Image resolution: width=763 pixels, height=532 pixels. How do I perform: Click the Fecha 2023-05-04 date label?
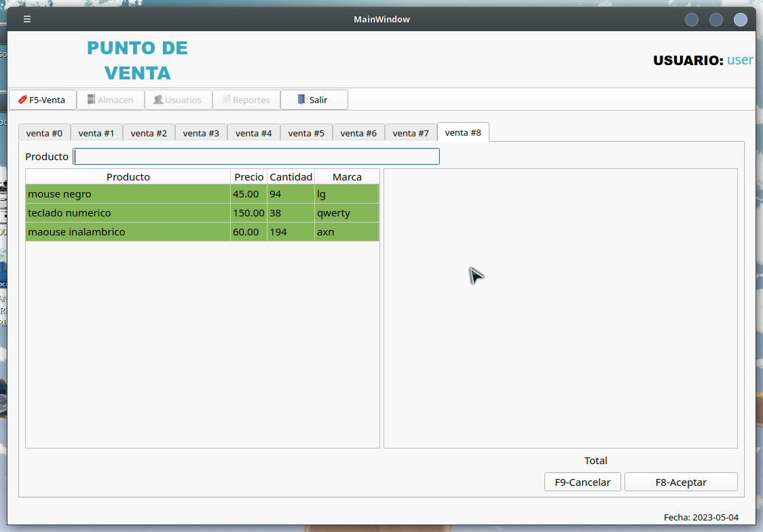tap(701, 518)
